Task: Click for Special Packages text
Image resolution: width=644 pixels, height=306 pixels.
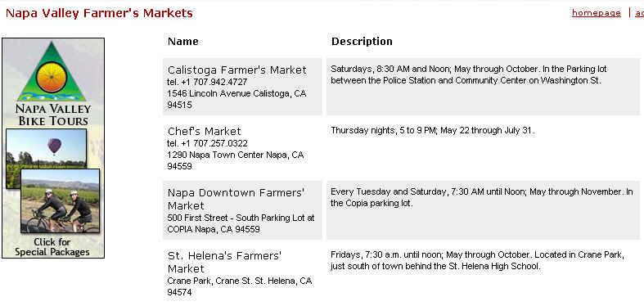Action: click(x=52, y=247)
